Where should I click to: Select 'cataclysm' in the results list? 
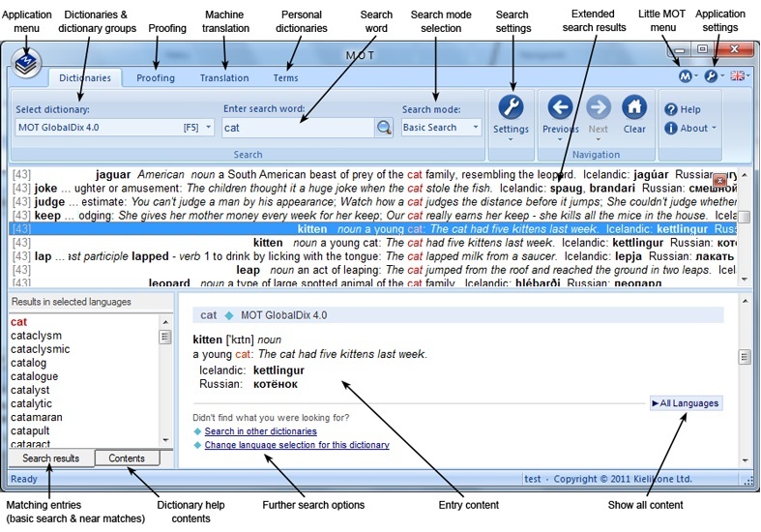click(x=36, y=336)
